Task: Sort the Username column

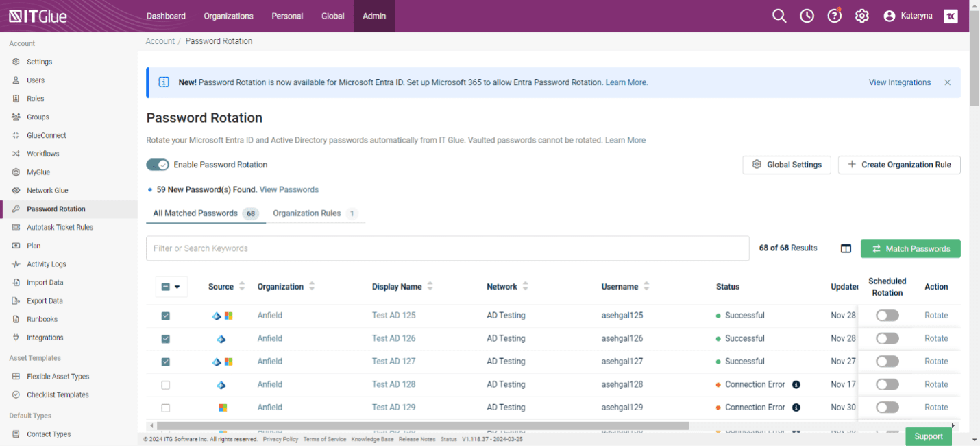Action: (x=645, y=286)
